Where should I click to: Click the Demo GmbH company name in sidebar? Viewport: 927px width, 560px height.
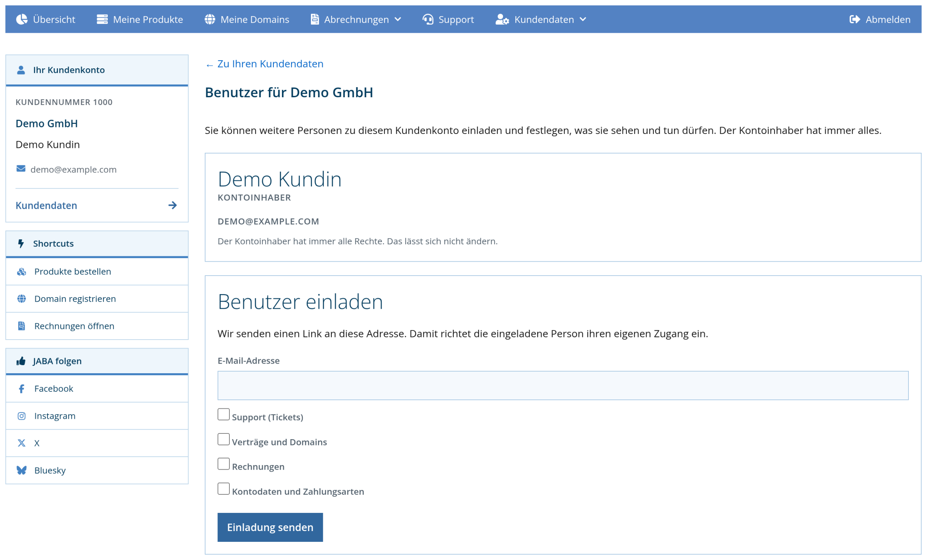(x=47, y=124)
